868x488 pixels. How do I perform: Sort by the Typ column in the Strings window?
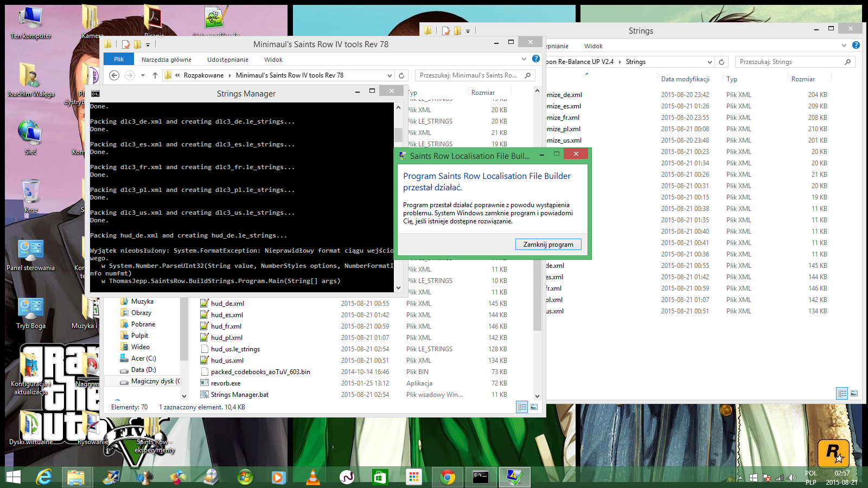click(732, 79)
